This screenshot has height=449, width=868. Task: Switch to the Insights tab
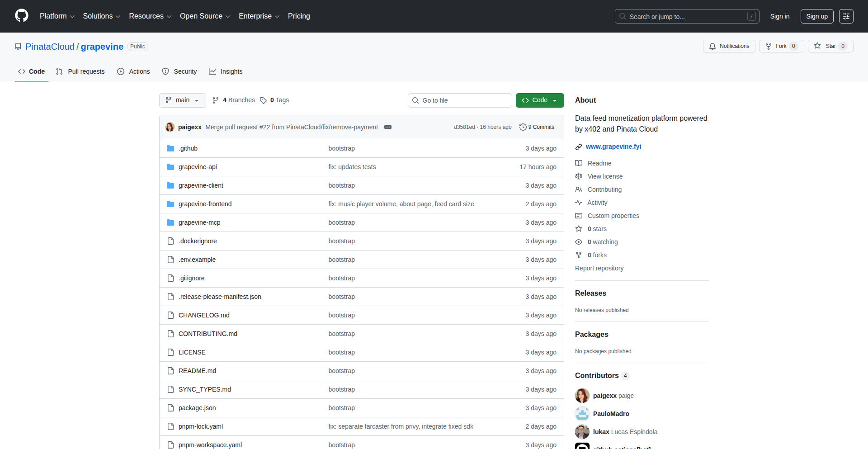[x=226, y=71]
